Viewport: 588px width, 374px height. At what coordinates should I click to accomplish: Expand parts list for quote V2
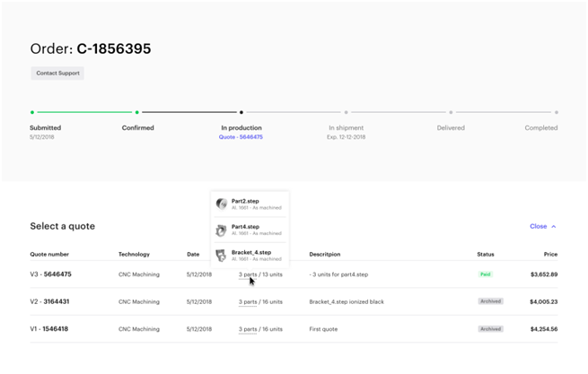[260, 302]
